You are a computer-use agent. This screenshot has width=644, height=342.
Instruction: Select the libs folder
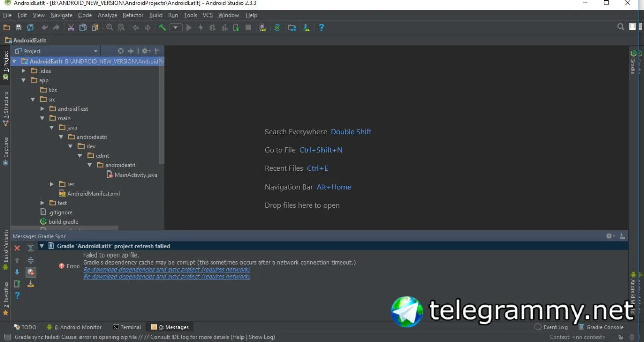coord(48,90)
